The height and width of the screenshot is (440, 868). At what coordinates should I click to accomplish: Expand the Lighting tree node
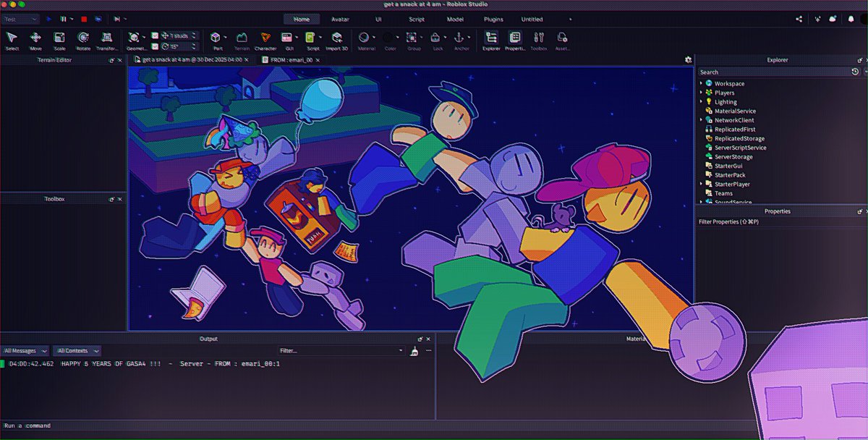(x=702, y=102)
